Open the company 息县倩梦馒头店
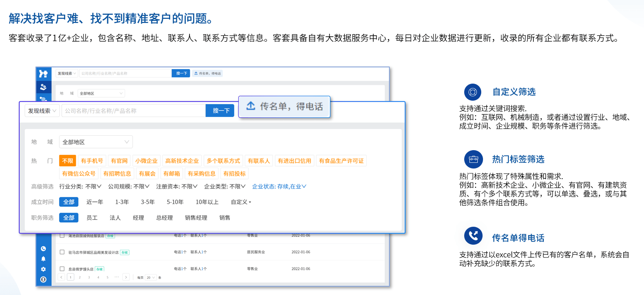This screenshot has height=295, width=644. tap(81, 269)
